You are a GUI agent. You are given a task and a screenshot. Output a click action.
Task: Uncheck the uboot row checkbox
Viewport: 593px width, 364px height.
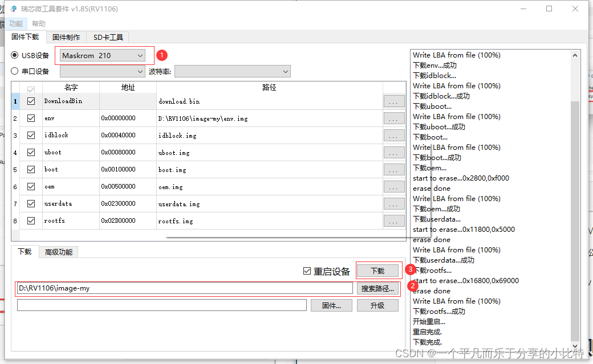click(x=31, y=152)
